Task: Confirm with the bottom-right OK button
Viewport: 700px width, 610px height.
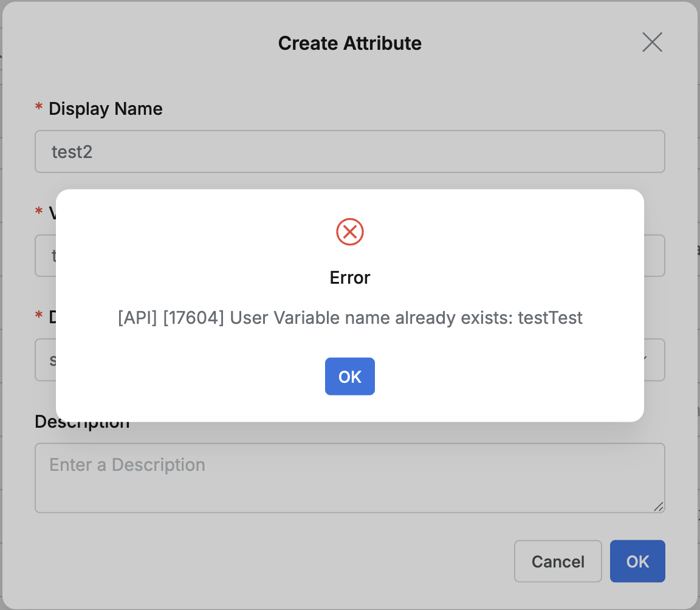Action: [637, 561]
